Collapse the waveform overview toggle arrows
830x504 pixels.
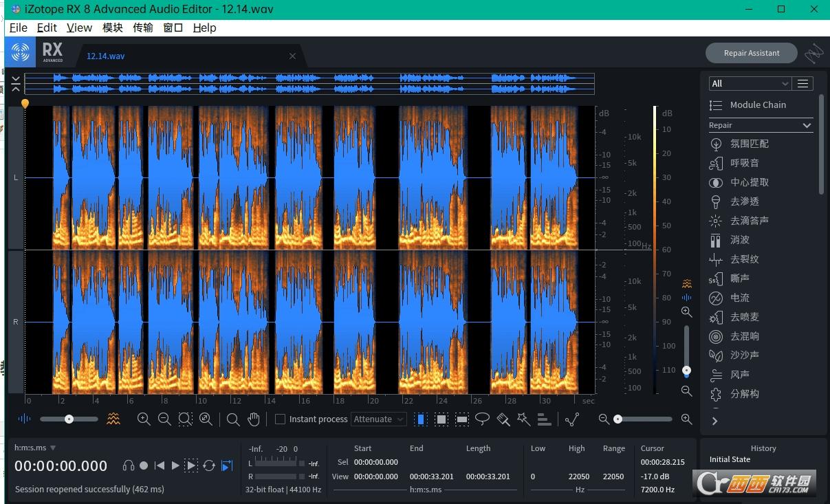pyautogui.click(x=15, y=84)
